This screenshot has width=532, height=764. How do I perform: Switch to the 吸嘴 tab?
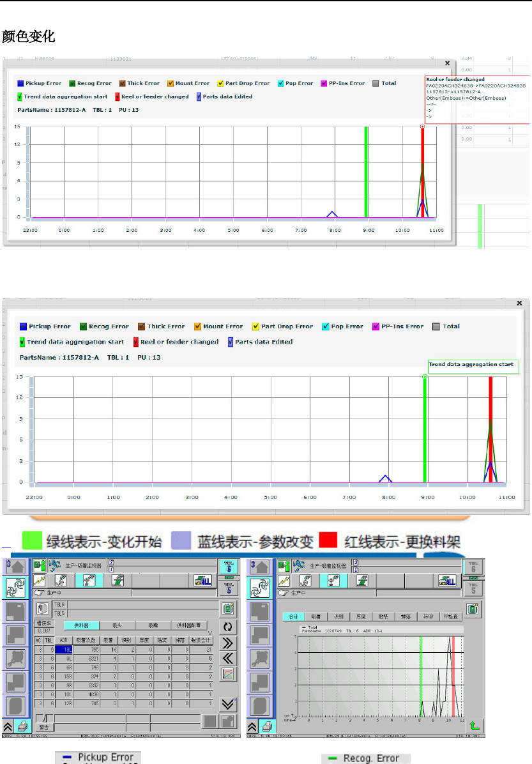(x=153, y=625)
